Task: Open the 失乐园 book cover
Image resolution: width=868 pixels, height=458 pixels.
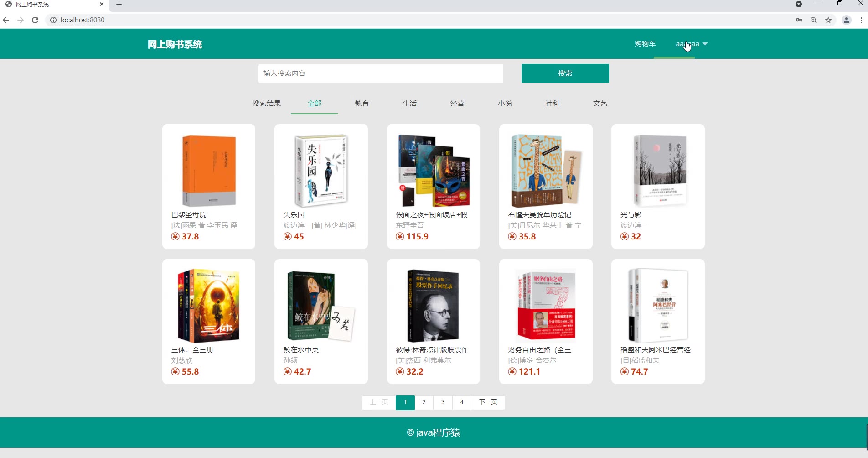Action: [321, 171]
